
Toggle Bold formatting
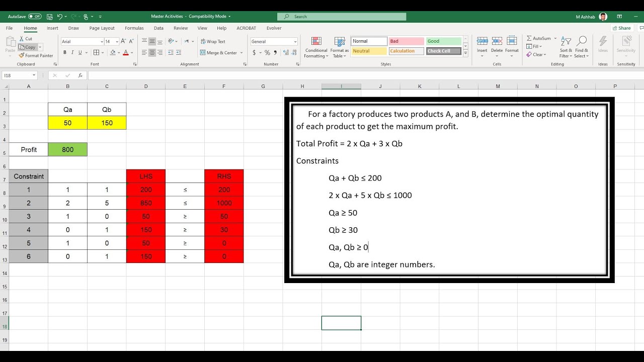point(65,52)
